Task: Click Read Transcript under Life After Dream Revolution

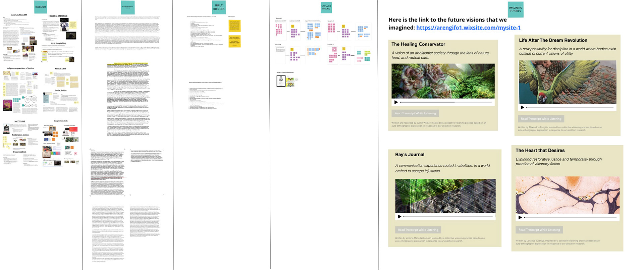Action: point(541,119)
